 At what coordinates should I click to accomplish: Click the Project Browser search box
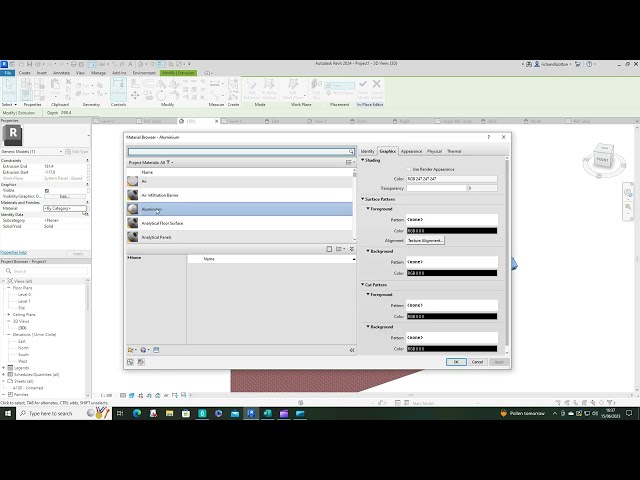(x=46, y=271)
